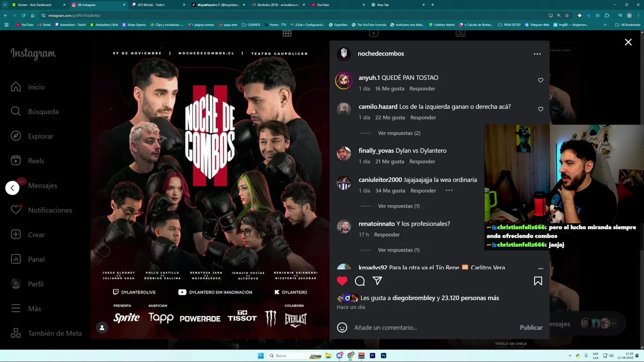Viewport: 644px width, 362px height.
Task: Show hidden system tray icons
Action: tap(569, 355)
